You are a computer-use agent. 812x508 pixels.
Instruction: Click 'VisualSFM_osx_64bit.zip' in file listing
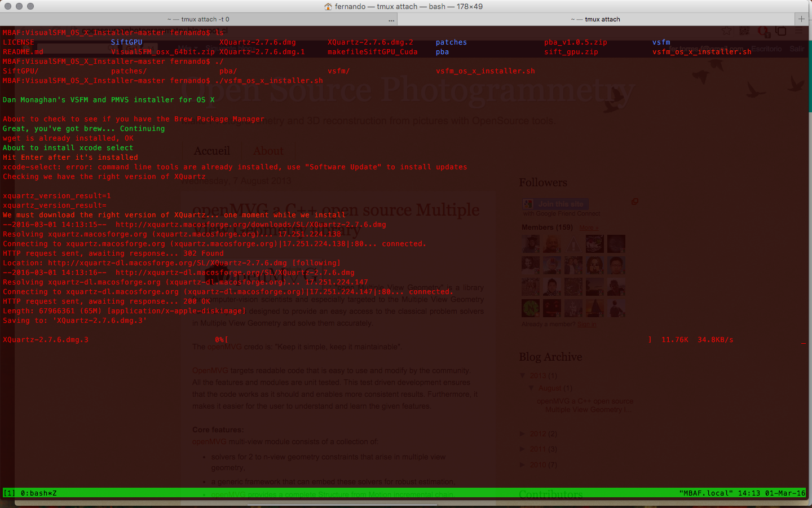point(163,52)
